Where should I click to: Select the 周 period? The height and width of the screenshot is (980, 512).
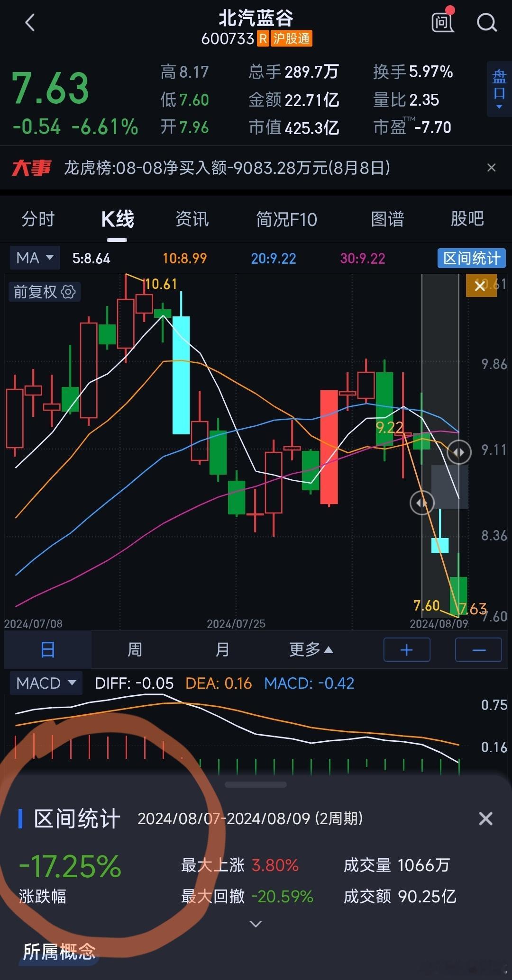pyautogui.click(x=135, y=649)
